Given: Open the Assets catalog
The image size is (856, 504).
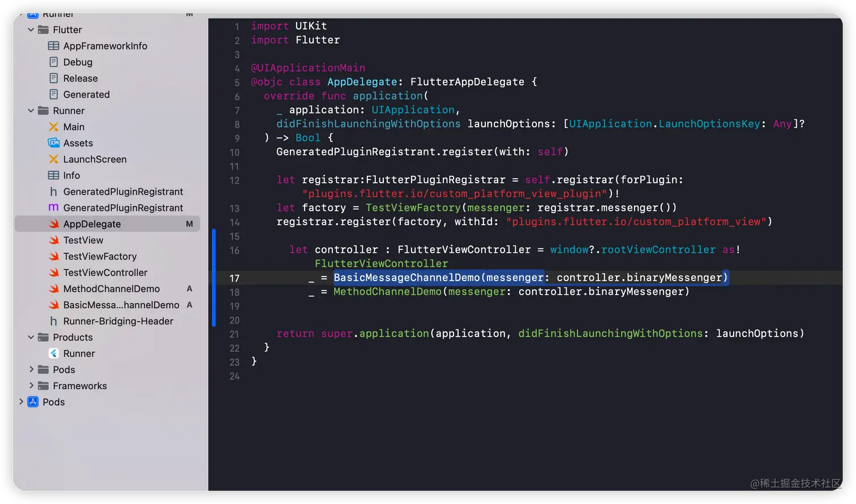Looking at the screenshot, I should (x=78, y=143).
